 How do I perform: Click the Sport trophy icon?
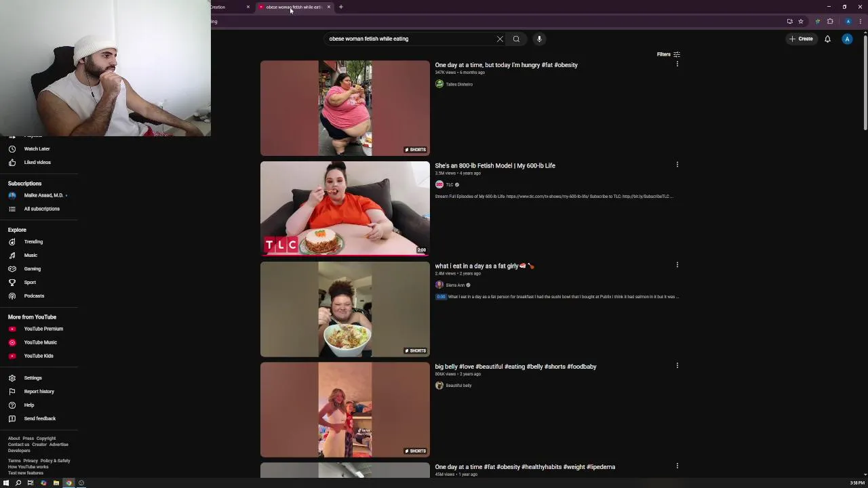tap(12, 282)
